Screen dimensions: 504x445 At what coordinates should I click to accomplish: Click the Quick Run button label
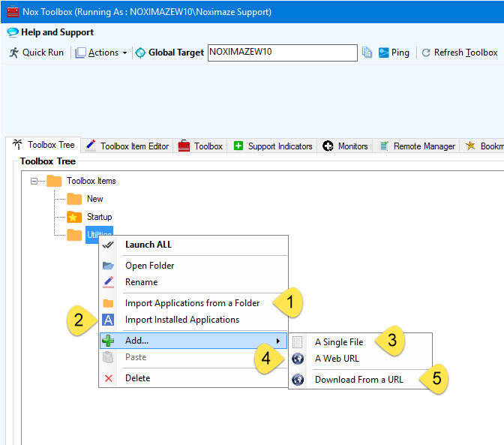(x=43, y=53)
